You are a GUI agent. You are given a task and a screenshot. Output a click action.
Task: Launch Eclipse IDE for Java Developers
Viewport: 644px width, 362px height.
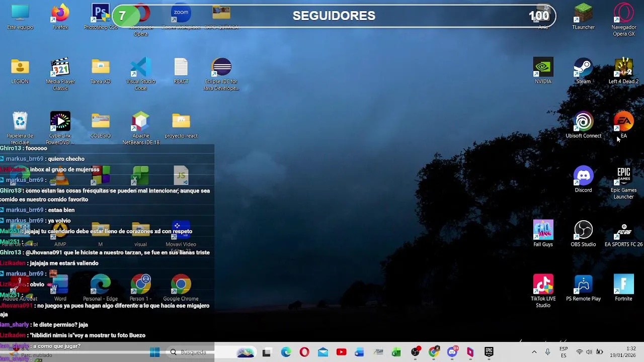tap(221, 74)
